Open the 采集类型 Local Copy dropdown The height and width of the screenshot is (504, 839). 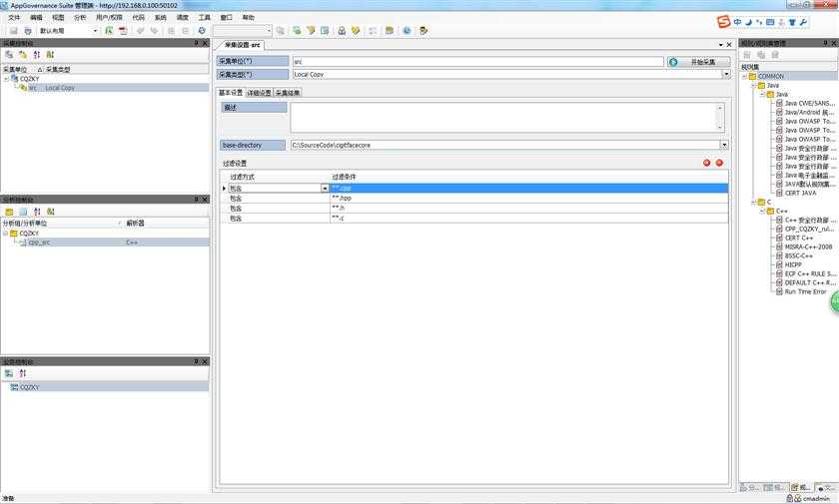click(726, 74)
